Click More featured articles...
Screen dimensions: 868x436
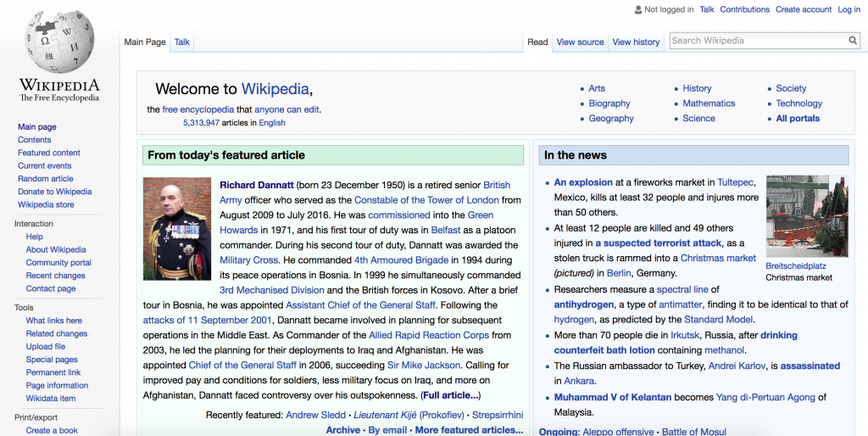click(469, 430)
